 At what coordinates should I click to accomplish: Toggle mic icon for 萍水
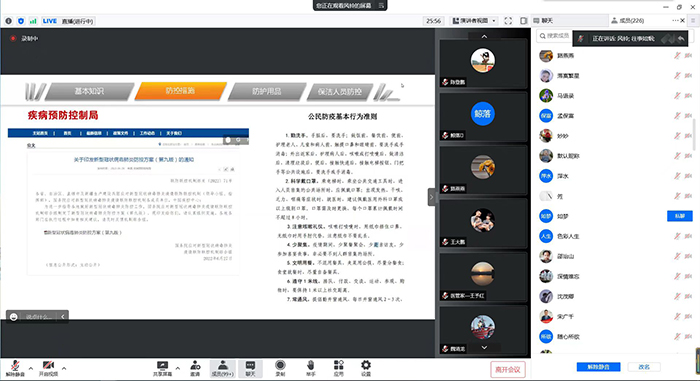(x=677, y=176)
